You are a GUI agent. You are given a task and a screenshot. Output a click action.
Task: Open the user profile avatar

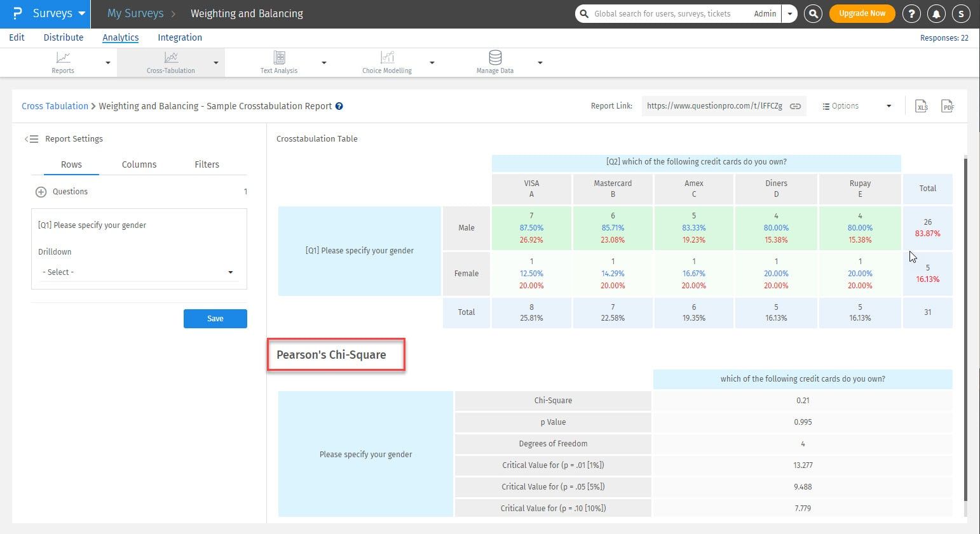click(x=961, y=13)
